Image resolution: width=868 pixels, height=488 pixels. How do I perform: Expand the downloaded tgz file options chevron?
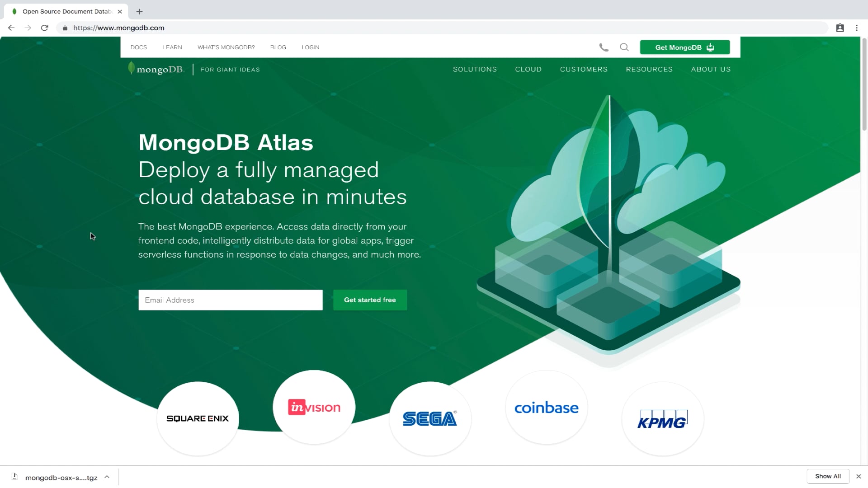click(107, 477)
